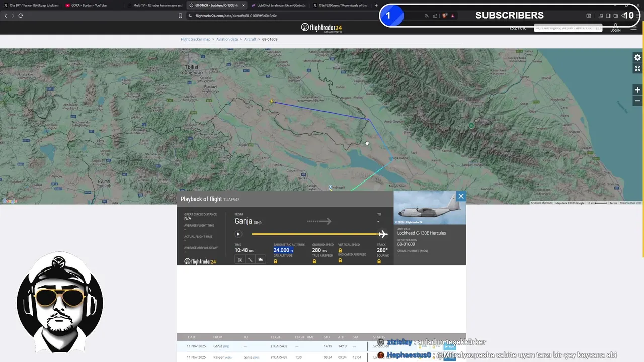Click the locked squawk icon
644x362 pixels.
tap(379, 261)
